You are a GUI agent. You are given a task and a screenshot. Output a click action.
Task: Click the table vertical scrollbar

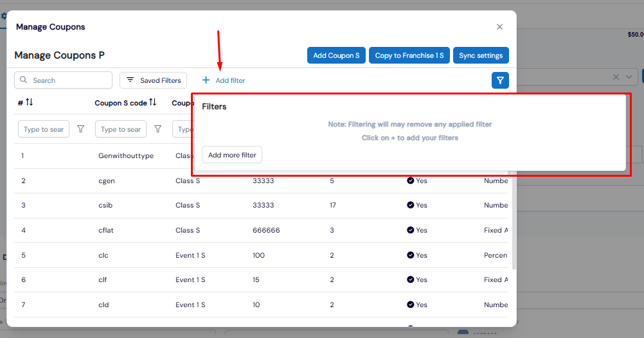coord(514,222)
